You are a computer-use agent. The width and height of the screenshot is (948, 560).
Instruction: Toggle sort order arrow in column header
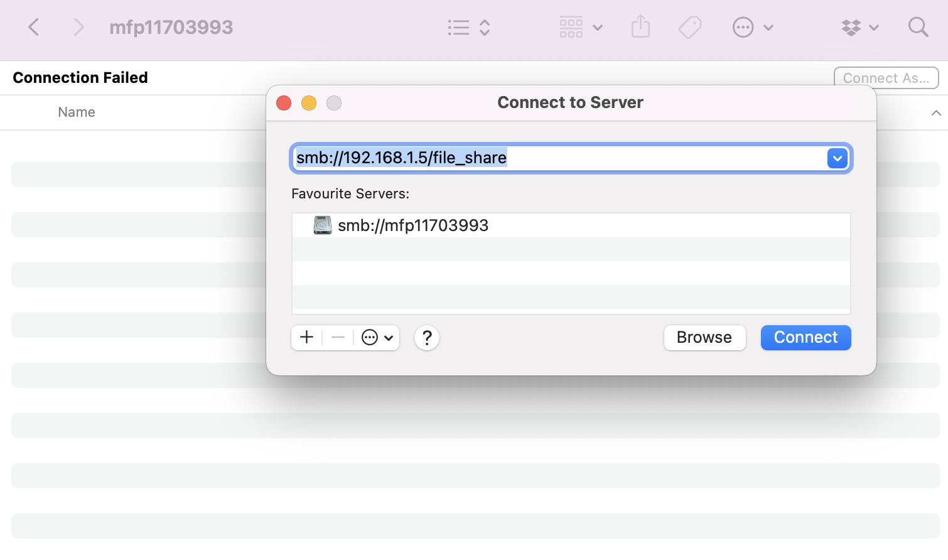click(936, 113)
